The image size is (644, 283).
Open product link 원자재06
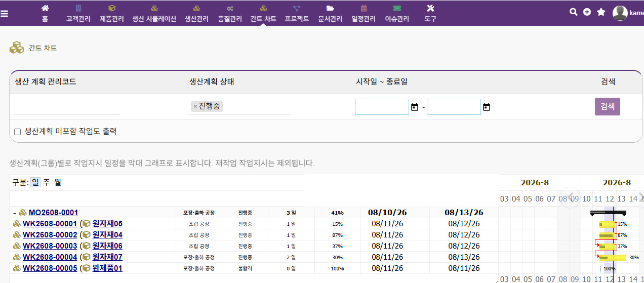pos(107,246)
